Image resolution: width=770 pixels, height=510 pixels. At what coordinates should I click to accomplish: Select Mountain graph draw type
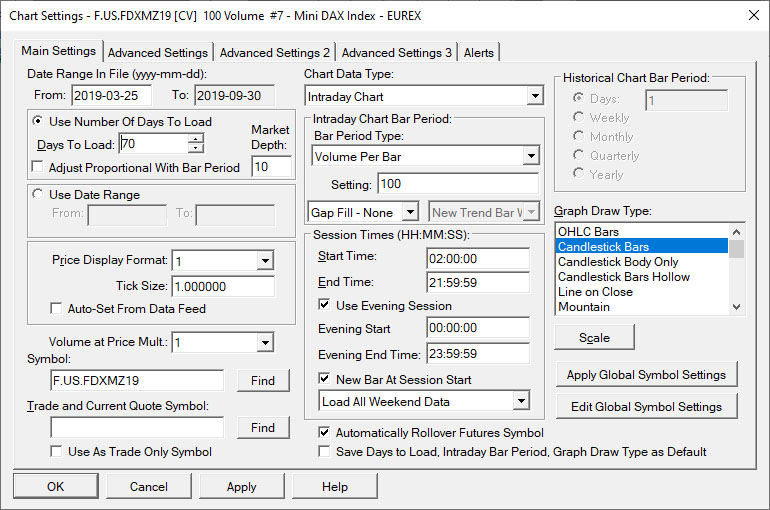click(x=642, y=306)
